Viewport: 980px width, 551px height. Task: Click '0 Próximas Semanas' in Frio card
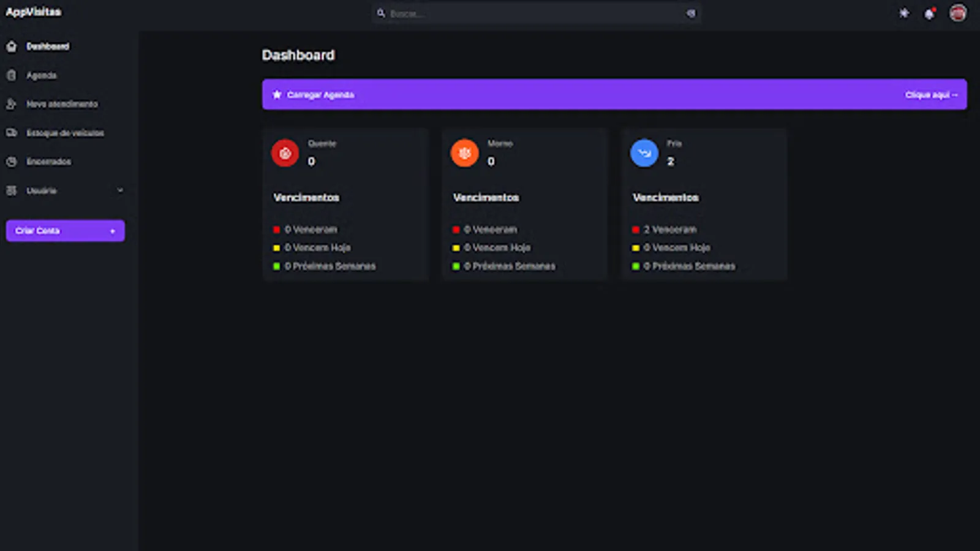(689, 266)
